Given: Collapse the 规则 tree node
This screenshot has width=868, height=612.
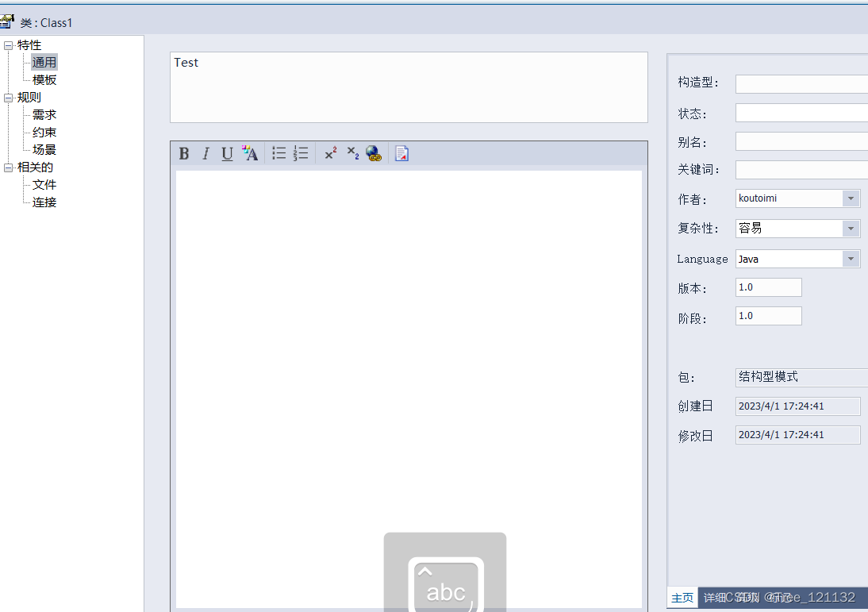Looking at the screenshot, I should [8, 98].
